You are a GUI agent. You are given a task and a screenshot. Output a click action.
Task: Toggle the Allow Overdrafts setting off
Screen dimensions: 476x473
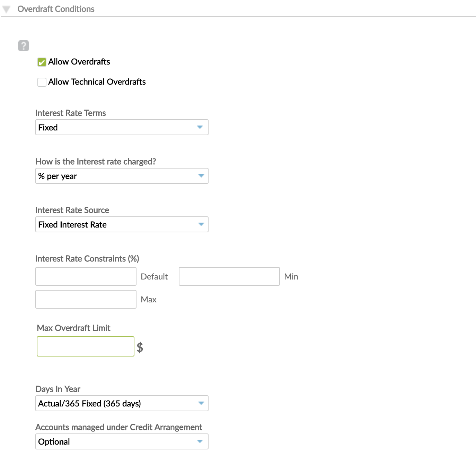[x=42, y=62]
